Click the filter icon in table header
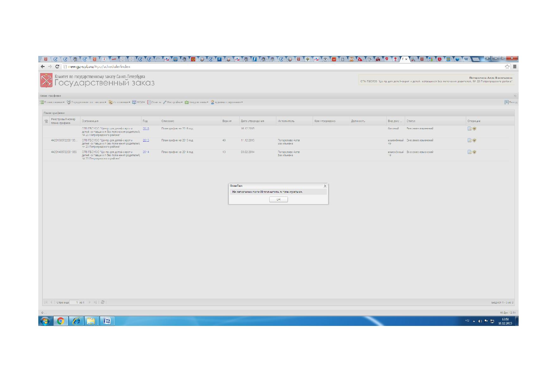This screenshot has height=392, width=555. click(46, 121)
